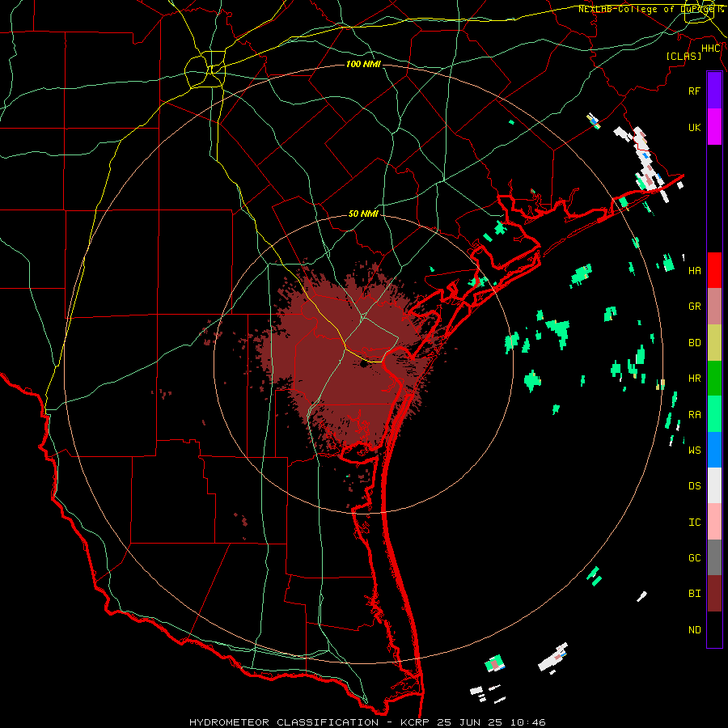This screenshot has width=728, height=728.
Task: Click the 100 NMI range ring label
Action: click(x=363, y=64)
